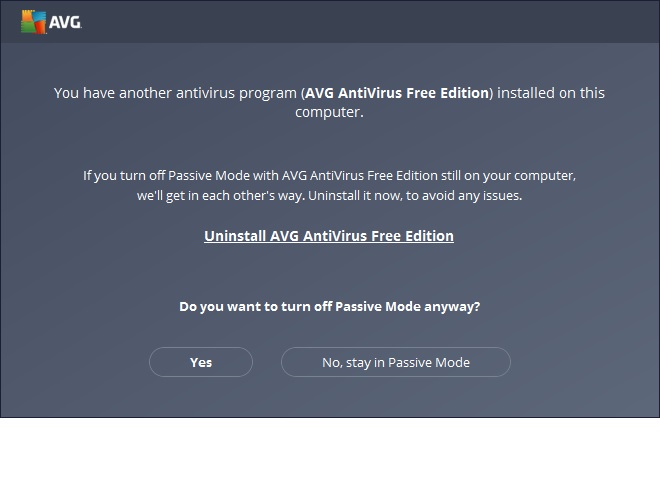Click the 'Passive Mode anyway?' words in the bold question

(x=407, y=306)
